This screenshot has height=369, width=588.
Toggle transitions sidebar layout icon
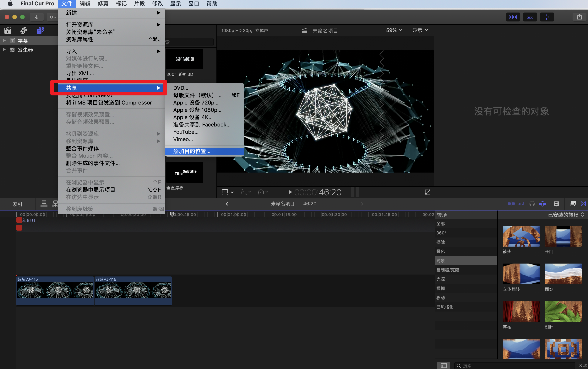pos(444,365)
